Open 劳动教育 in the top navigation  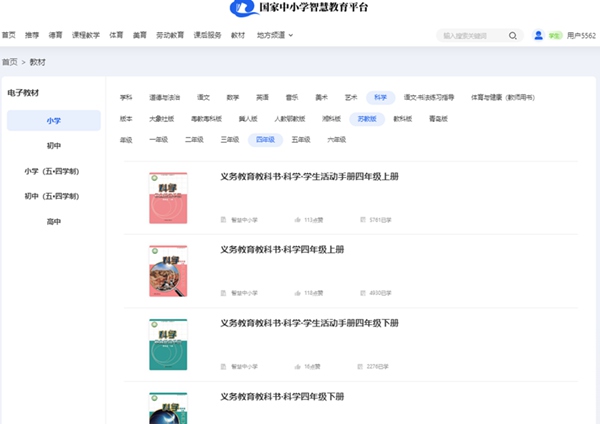(x=170, y=35)
